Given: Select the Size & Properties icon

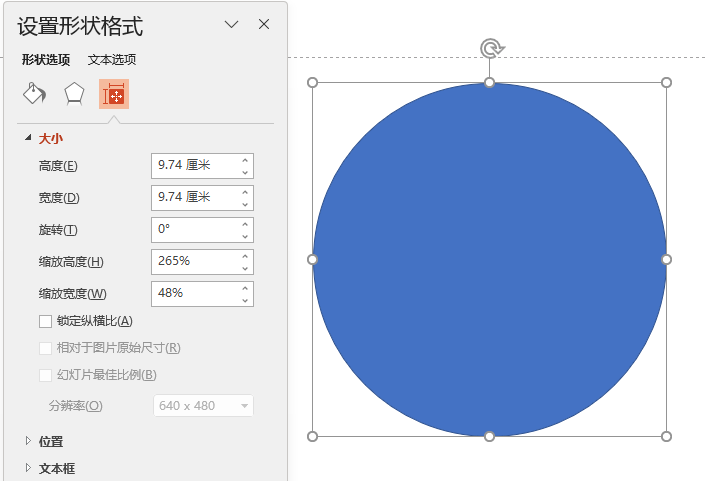Looking at the screenshot, I should [114, 94].
